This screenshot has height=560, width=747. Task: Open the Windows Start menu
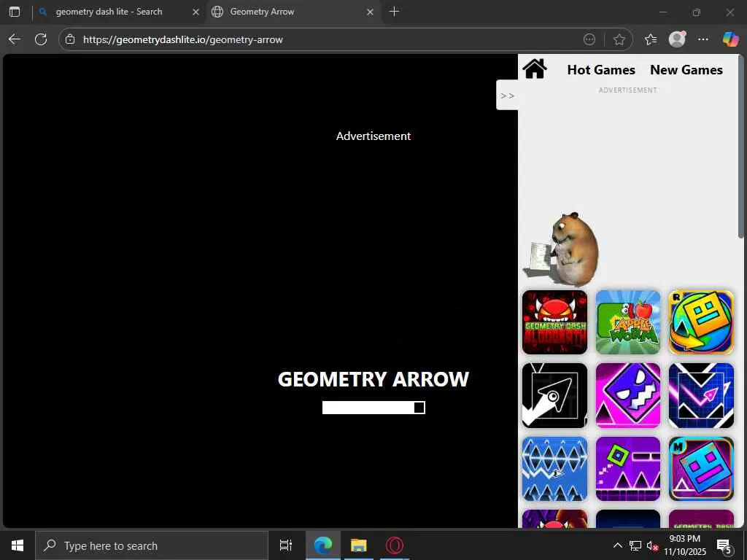(x=18, y=545)
